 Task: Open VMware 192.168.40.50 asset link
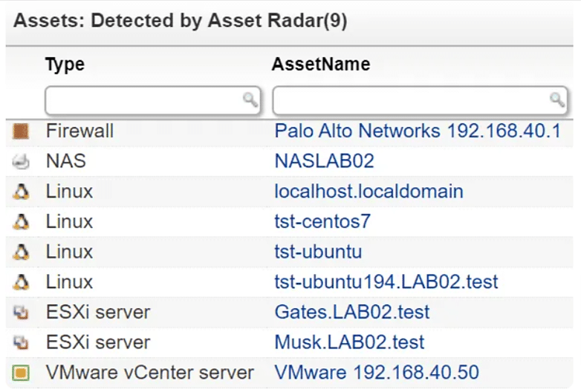click(377, 373)
